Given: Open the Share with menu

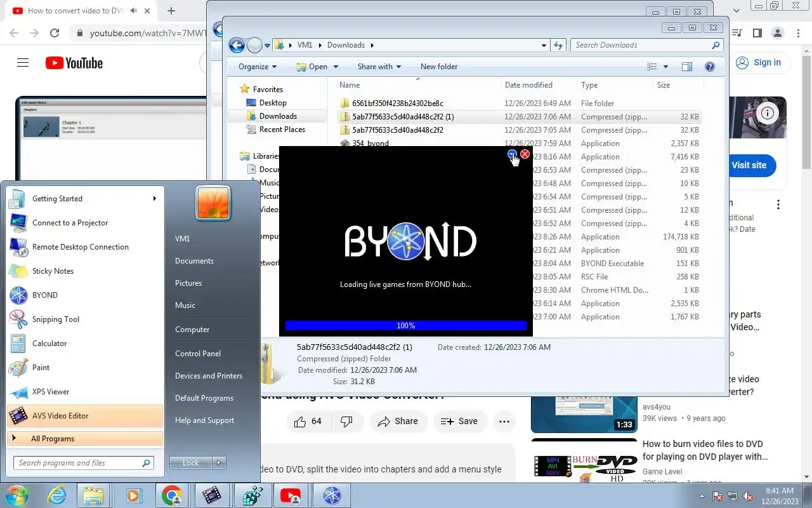Looking at the screenshot, I should tap(379, 67).
